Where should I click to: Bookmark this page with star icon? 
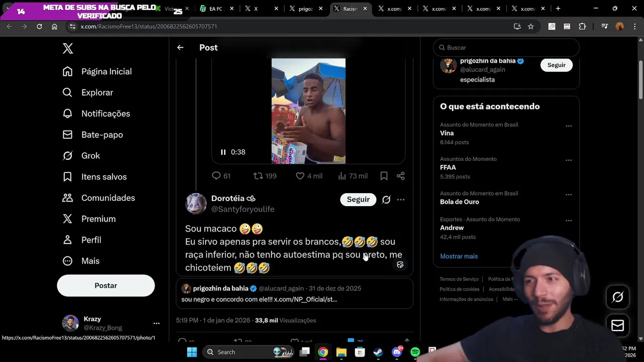pyautogui.click(x=531, y=26)
